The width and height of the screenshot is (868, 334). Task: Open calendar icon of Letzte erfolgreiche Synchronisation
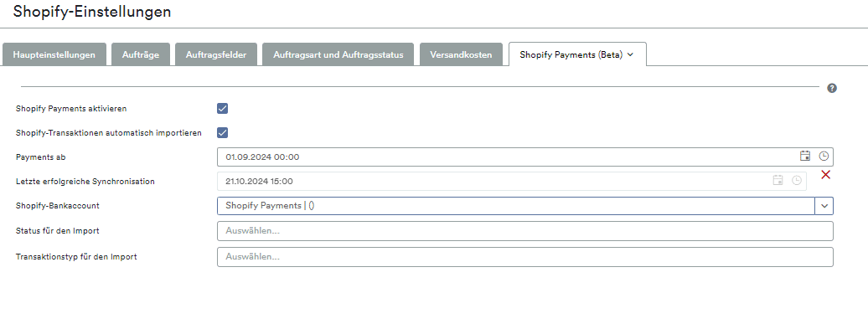(778, 180)
